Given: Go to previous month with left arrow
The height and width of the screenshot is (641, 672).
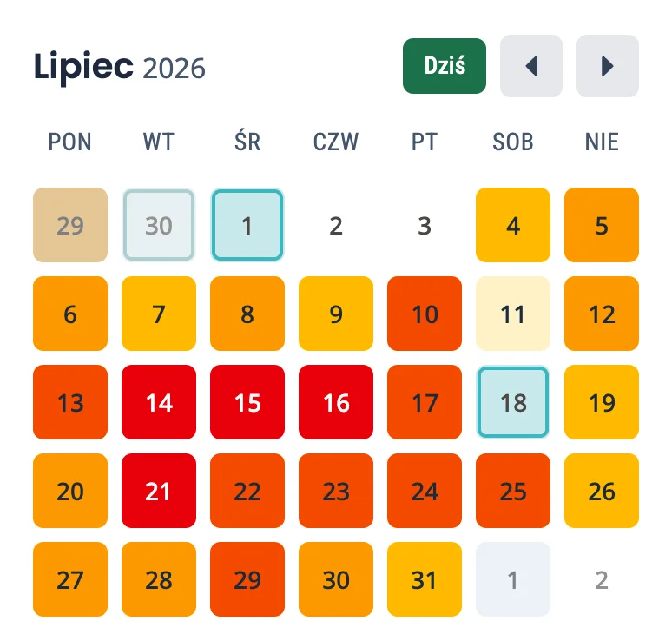Looking at the screenshot, I should point(531,66).
